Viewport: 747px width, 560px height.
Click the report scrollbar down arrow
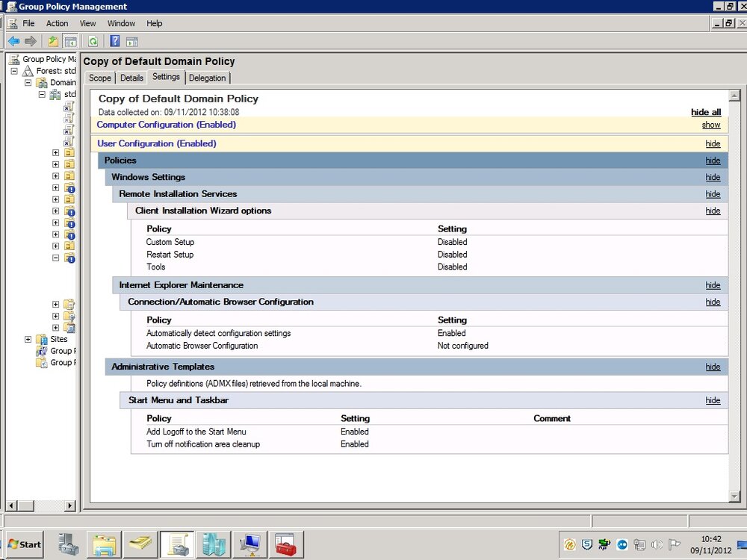pyautogui.click(x=734, y=497)
